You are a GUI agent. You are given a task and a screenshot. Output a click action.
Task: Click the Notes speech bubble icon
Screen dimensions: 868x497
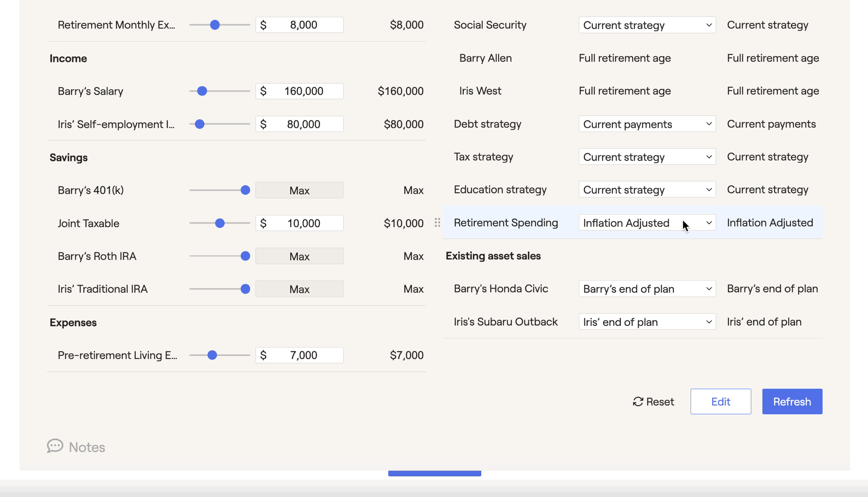tap(55, 446)
